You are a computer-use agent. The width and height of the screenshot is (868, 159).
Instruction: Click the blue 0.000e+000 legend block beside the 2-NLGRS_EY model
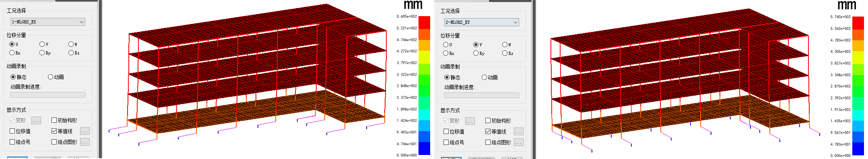(858, 149)
